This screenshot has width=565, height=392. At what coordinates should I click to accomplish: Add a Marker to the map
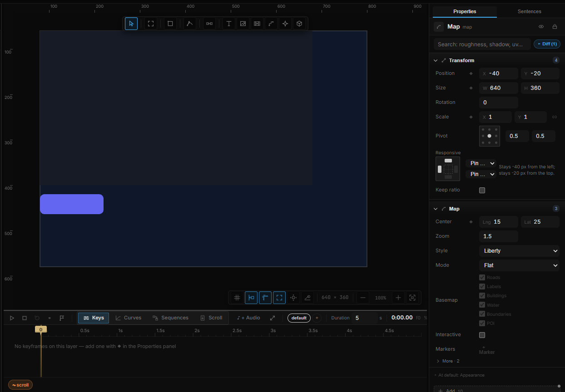[487, 349]
